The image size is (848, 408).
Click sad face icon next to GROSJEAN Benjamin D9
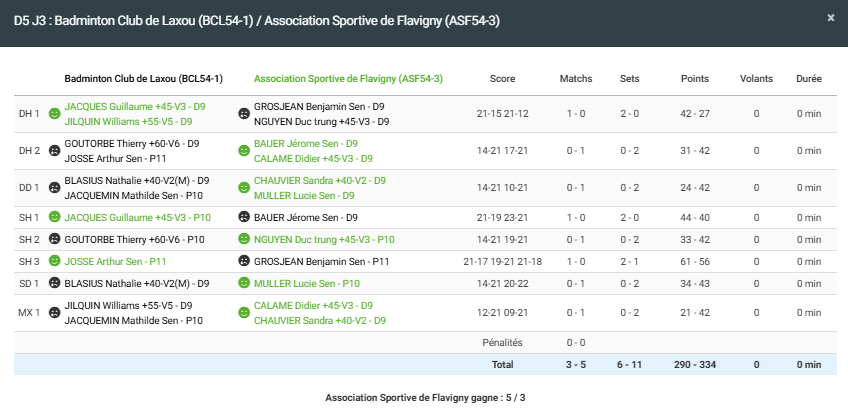tap(244, 113)
